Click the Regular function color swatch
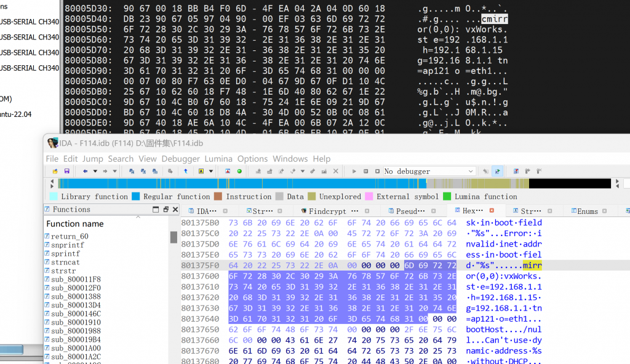This screenshot has width=630, height=364. click(x=137, y=196)
